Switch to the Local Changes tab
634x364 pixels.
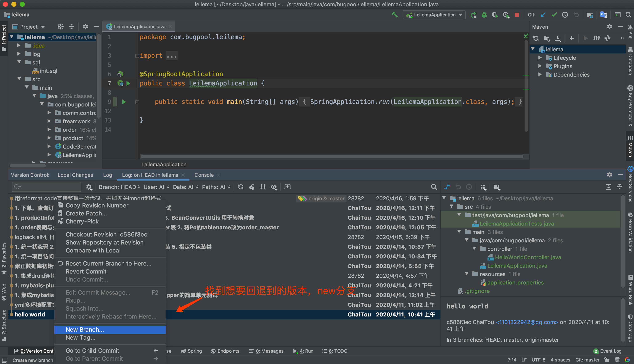75,175
